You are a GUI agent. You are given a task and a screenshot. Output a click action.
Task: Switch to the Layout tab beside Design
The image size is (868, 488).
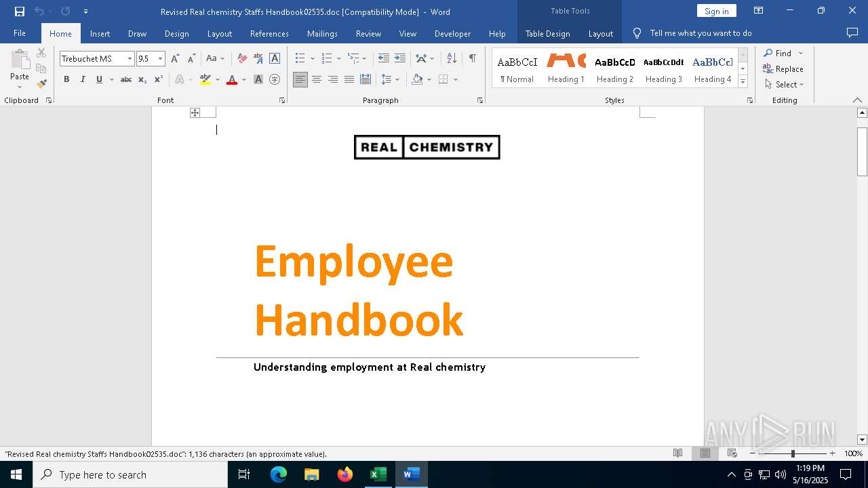[219, 33]
